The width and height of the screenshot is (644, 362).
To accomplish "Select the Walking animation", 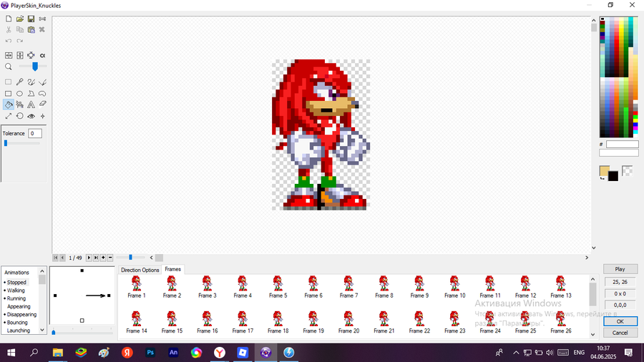I will pyautogui.click(x=16, y=290).
